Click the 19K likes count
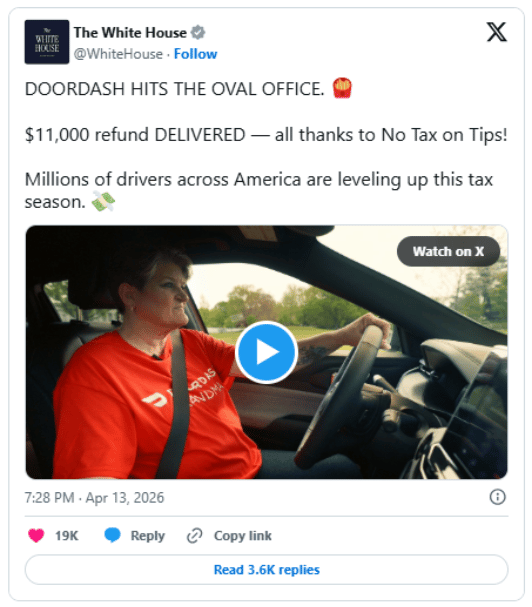Viewport: 532px width, 607px height. pyautogui.click(x=67, y=536)
